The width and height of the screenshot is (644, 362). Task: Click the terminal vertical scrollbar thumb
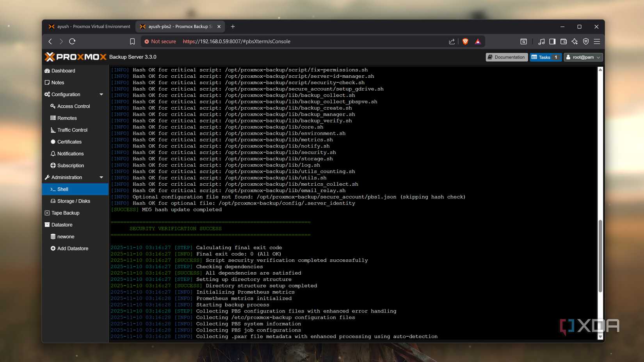[600, 256]
